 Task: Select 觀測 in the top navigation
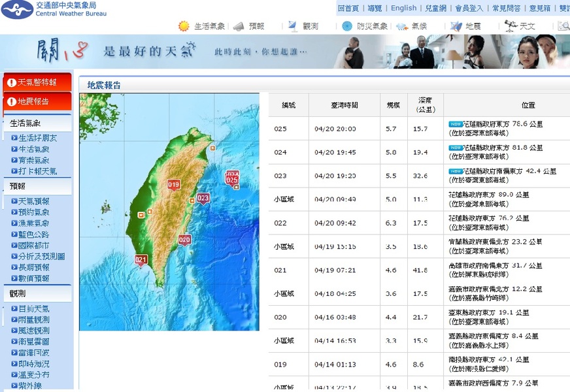pyautogui.click(x=310, y=26)
